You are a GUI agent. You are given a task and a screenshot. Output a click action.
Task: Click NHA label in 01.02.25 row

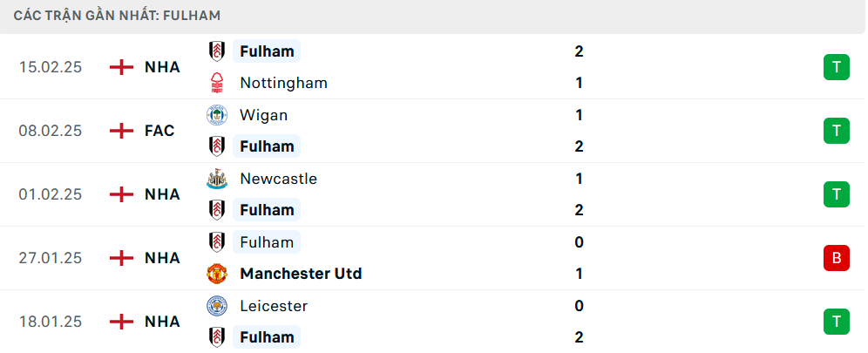click(x=162, y=194)
